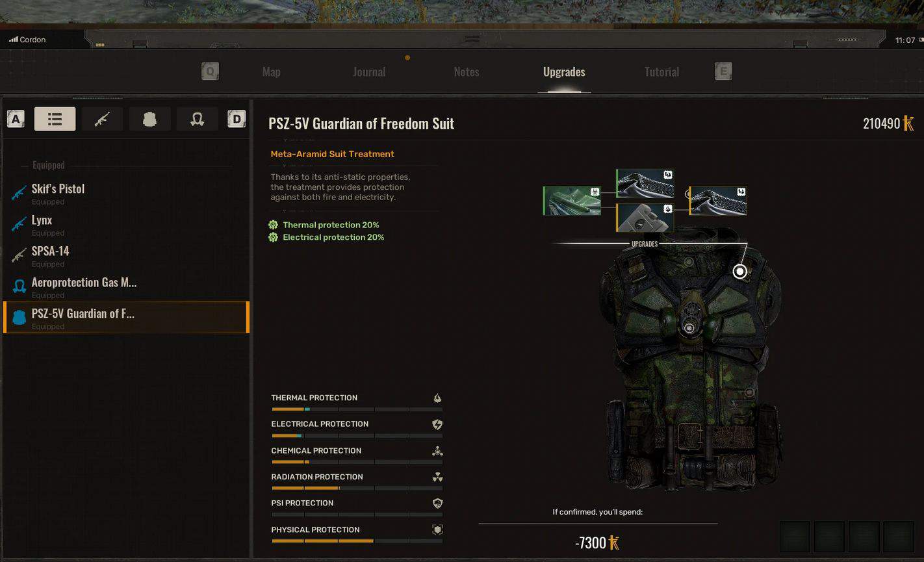
Task: Click the equipment list view icon
Action: click(55, 119)
